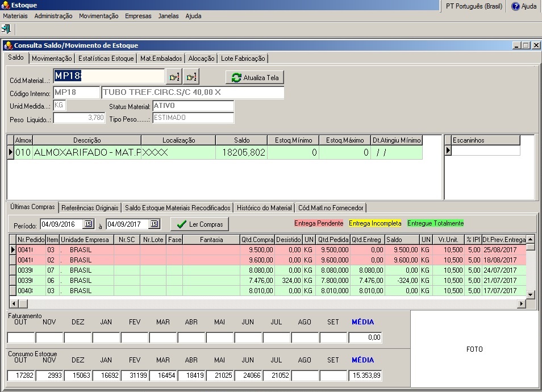Open the PT Português (Brasil) language selector
The width and height of the screenshot is (542, 392).
(474, 6)
